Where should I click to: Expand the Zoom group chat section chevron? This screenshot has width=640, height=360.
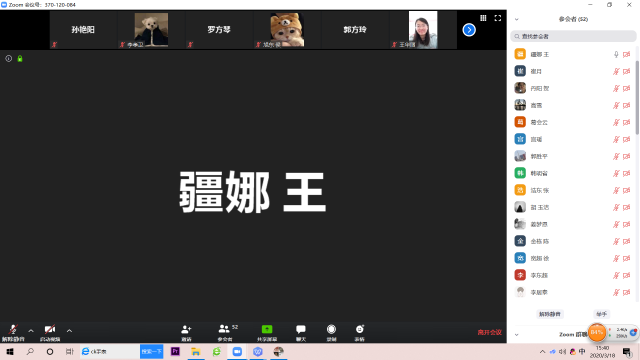pyautogui.click(x=517, y=335)
